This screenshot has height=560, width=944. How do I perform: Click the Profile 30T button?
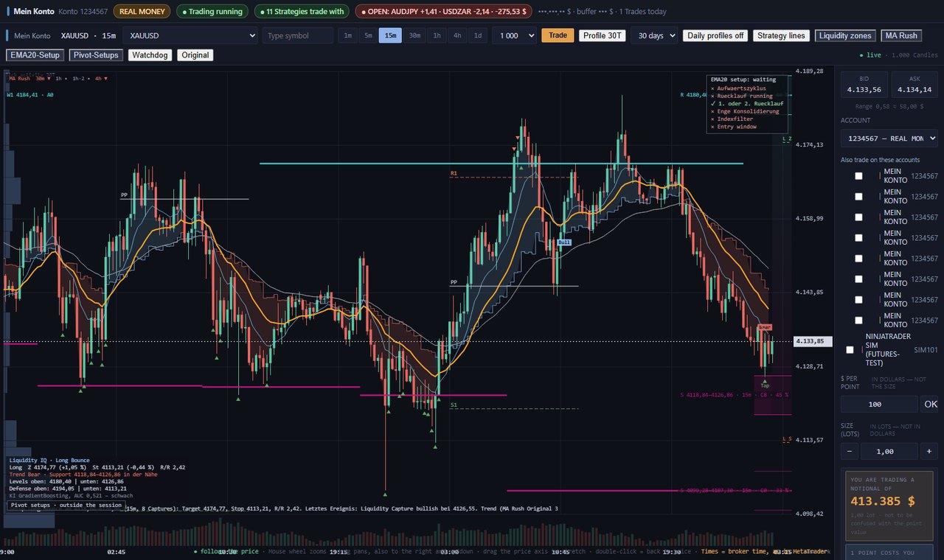pos(603,35)
